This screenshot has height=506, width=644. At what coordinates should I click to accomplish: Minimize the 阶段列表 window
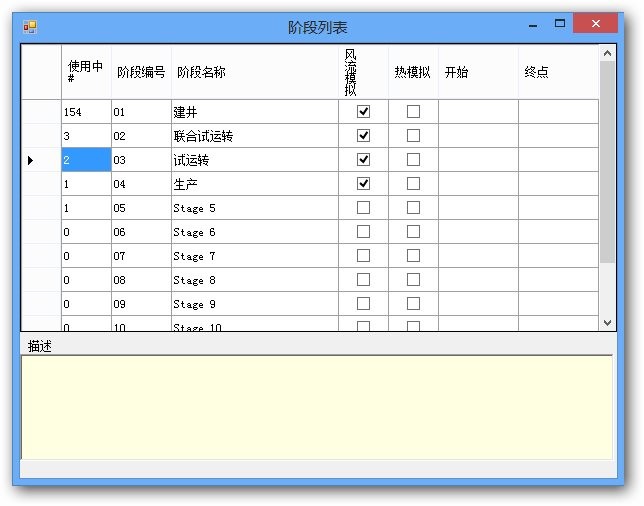533,26
